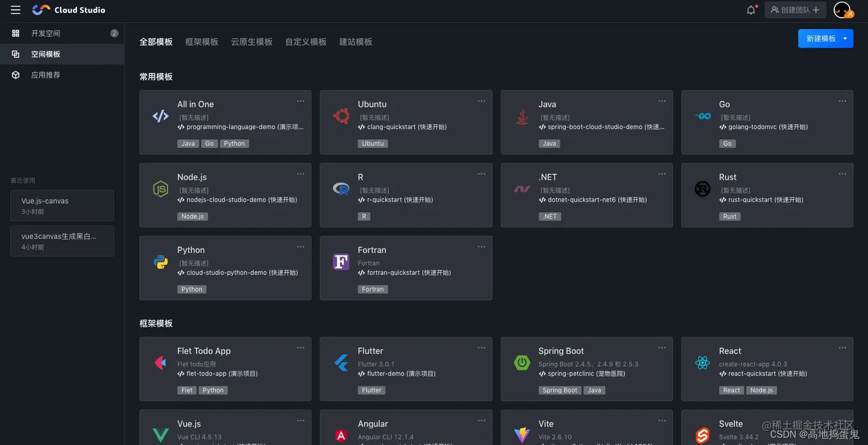The image size is (868, 445).
Task: Click the Fortran tag label
Action: (373, 289)
